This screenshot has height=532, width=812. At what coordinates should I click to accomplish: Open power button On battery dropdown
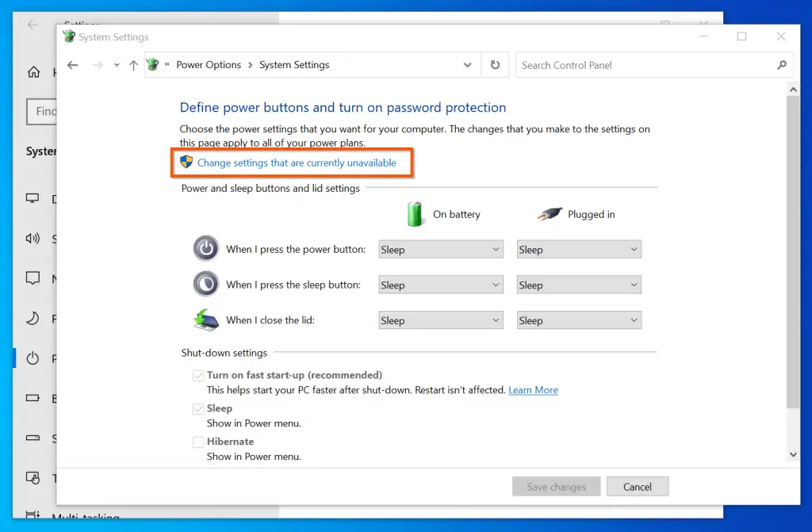[x=441, y=250]
